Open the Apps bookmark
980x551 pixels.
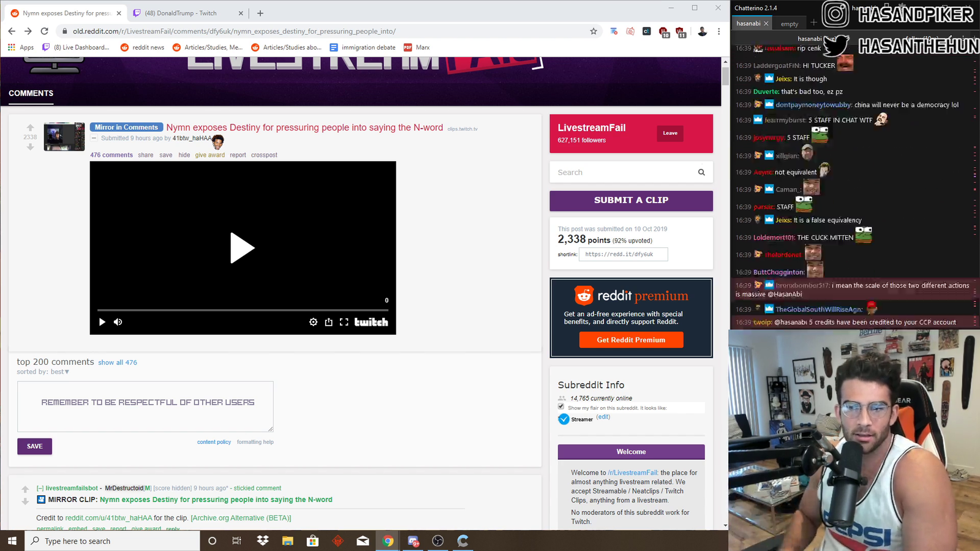click(21, 47)
